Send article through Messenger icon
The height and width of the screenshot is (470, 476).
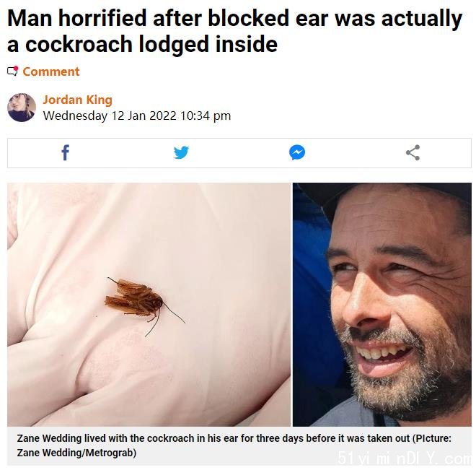(x=297, y=152)
